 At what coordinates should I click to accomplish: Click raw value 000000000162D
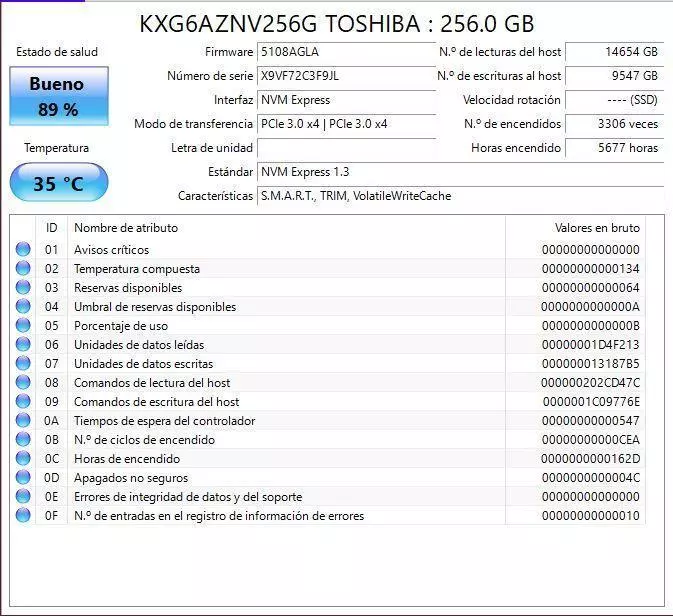click(590, 458)
